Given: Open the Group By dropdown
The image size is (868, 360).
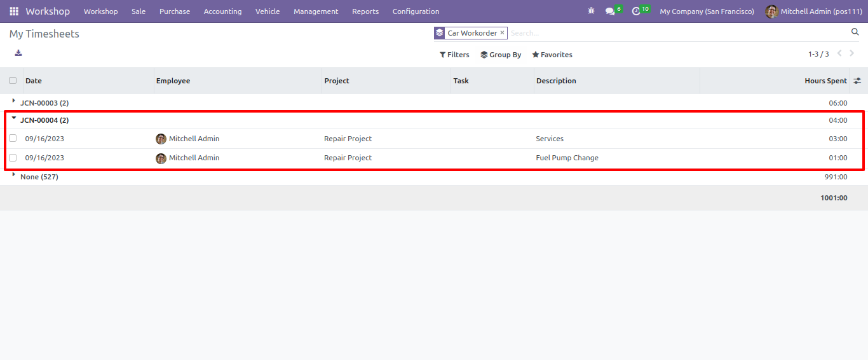Looking at the screenshot, I should 501,55.
